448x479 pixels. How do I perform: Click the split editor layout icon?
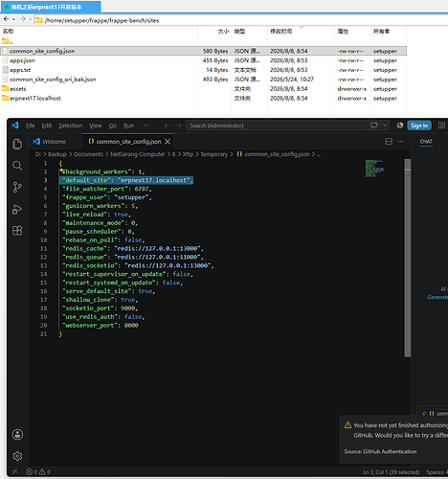click(389, 142)
